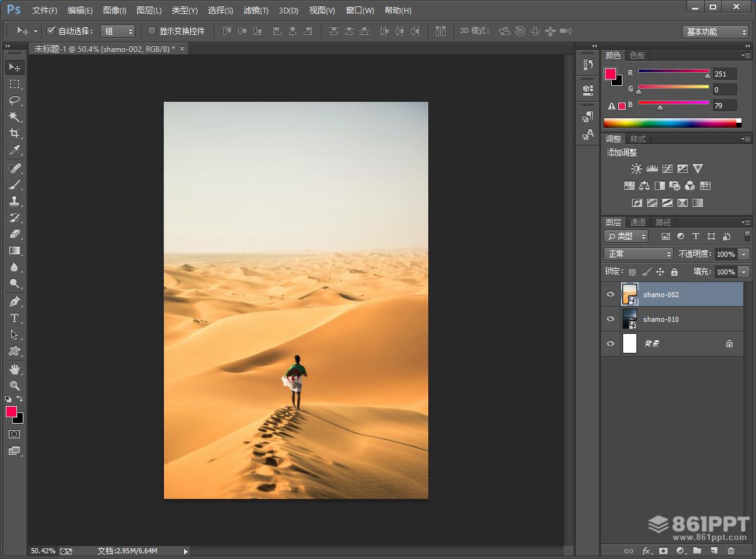The height and width of the screenshot is (559, 756).
Task: Click the toolbar foreground color swatch
Action: pyautogui.click(x=11, y=412)
